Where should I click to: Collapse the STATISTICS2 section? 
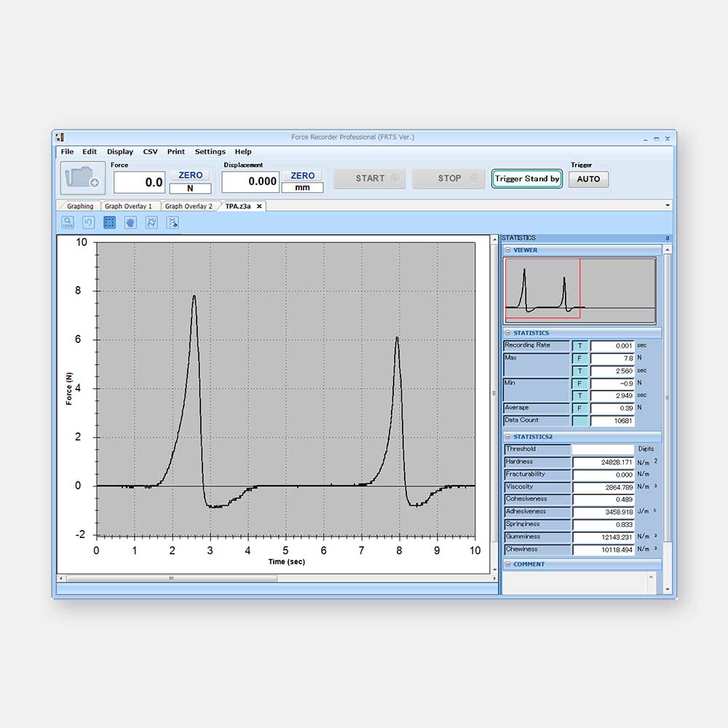tap(507, 437)
